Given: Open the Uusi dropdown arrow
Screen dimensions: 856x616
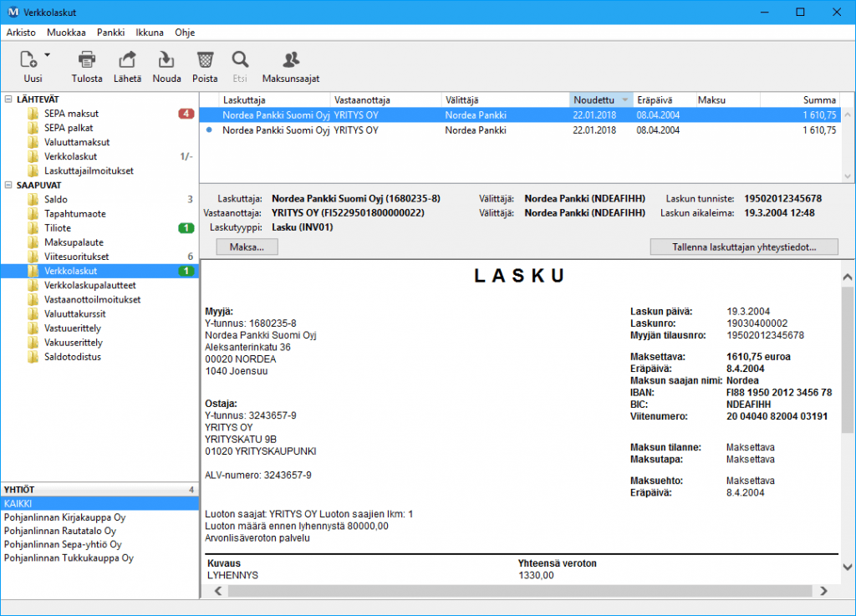Looking at the screenshot, I should tap(48, 56).
